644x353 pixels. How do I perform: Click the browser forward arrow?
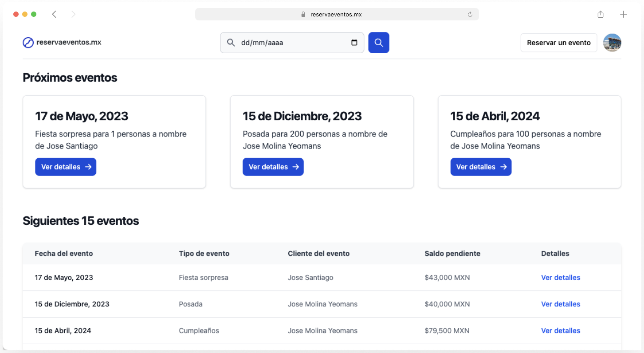coord(74,14)
